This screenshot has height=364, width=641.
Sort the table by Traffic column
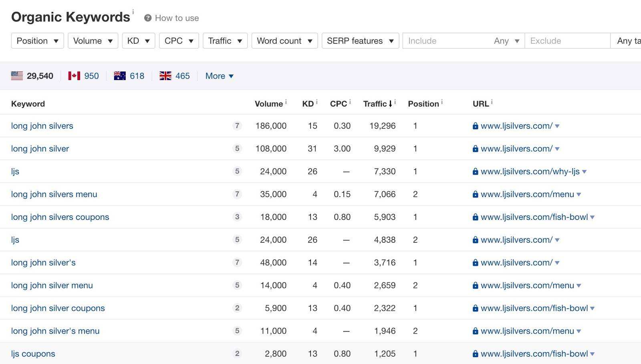[375, 104]
